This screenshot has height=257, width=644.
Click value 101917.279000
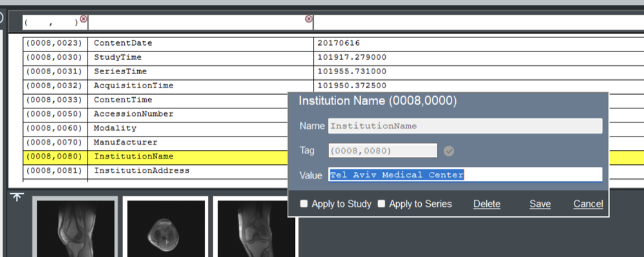352,57
